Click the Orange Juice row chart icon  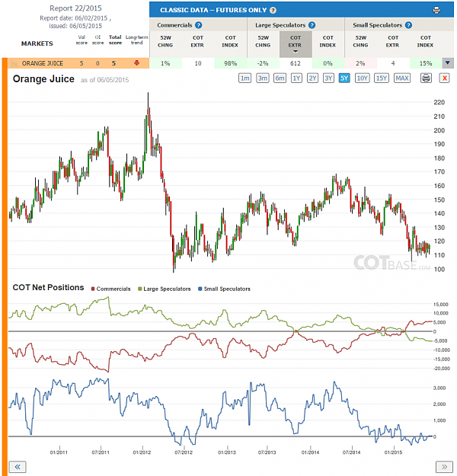pos(14,63)
